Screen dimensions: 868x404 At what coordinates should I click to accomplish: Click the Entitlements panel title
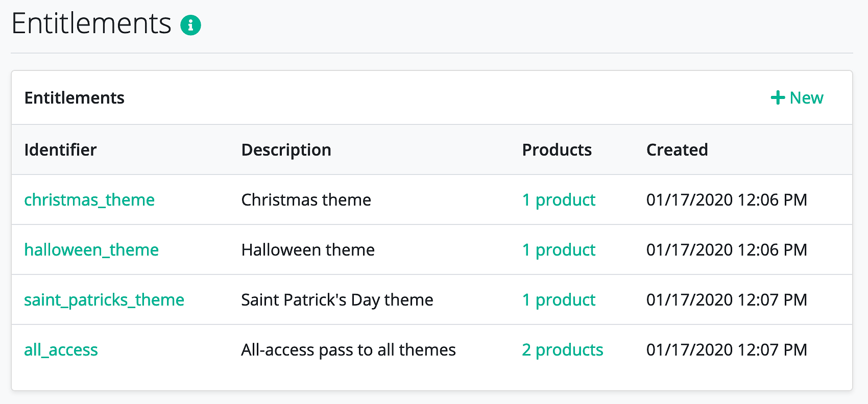coord(75,97)
